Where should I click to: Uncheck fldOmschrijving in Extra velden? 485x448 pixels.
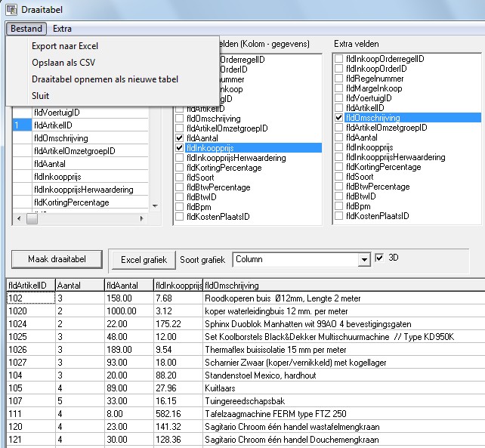click(x=339, y=119)
